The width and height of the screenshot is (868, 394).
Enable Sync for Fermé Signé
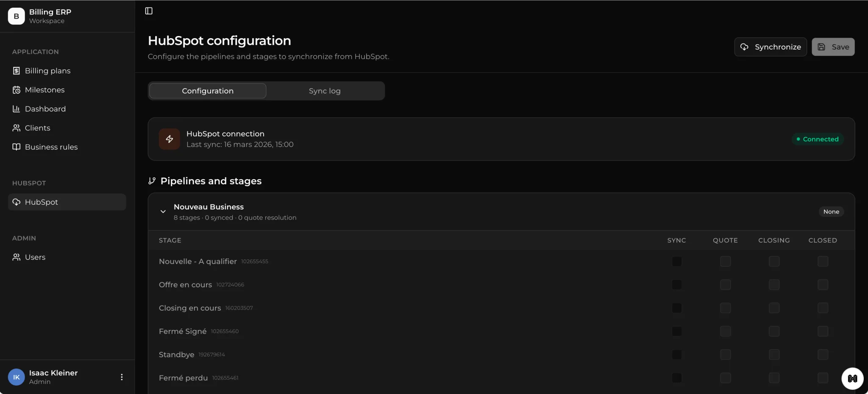tap(677, 331)
